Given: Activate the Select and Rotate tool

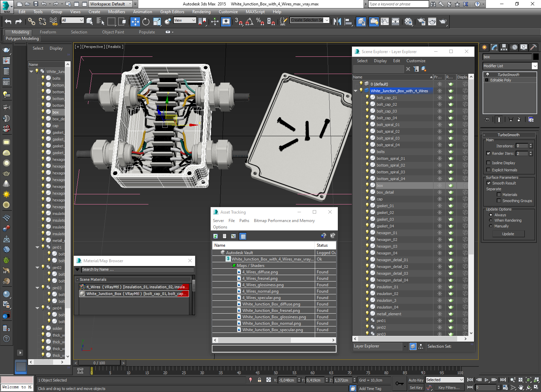Looking at the screenshot, I should click(x=146, y=22).
